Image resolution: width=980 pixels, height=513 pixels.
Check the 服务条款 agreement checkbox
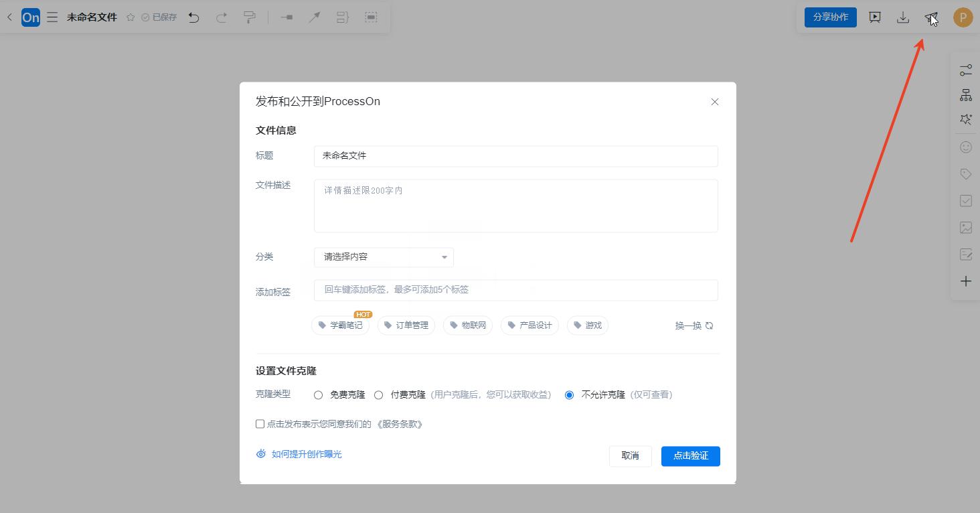click(x=259, y=423)
